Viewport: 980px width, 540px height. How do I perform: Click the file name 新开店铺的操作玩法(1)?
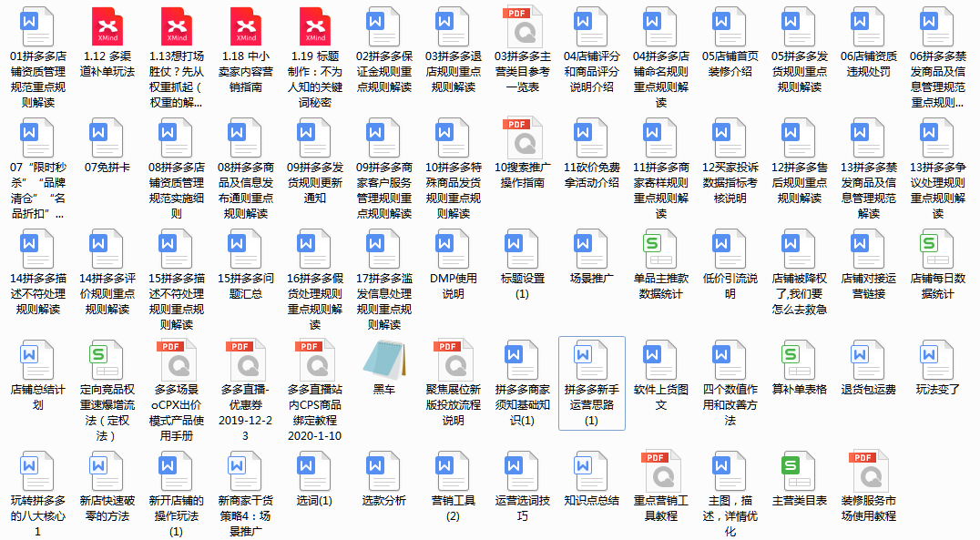(x=177, y=516)
